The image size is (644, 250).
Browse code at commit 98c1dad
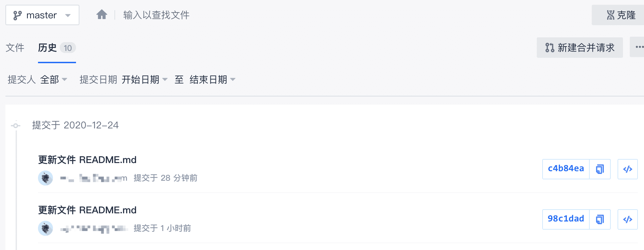627,219
